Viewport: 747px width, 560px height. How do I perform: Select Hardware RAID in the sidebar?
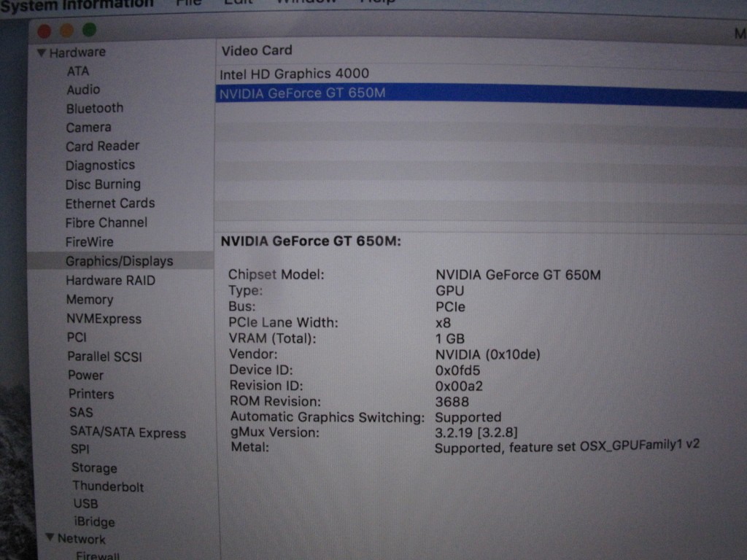(111, 281)
